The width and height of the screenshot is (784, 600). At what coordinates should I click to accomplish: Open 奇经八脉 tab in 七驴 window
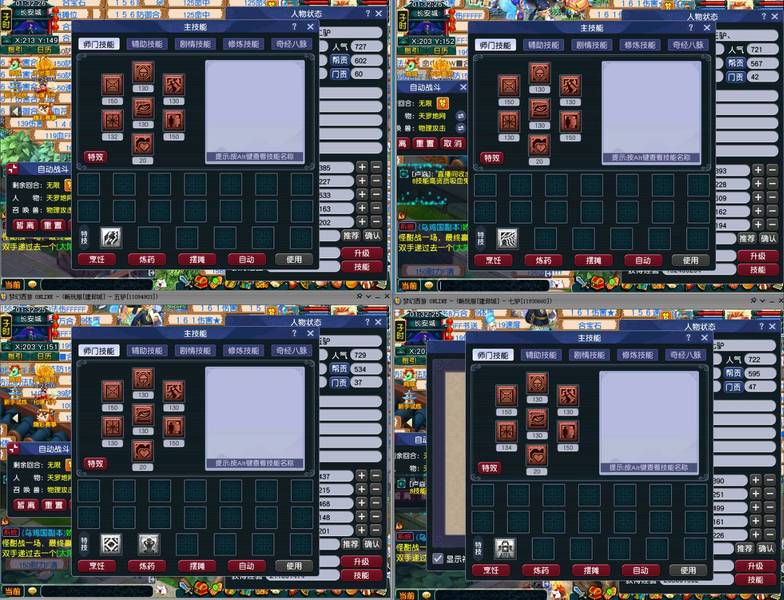686,354
